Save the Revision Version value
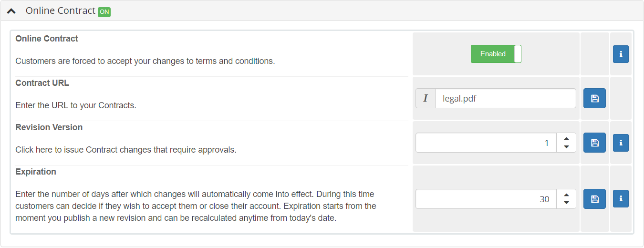 (594, 143)
